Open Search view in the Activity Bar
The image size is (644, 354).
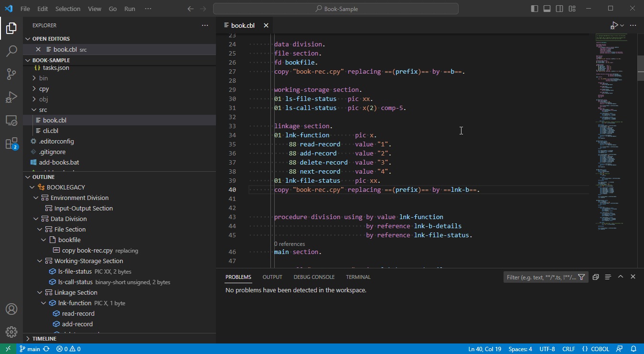11,51
